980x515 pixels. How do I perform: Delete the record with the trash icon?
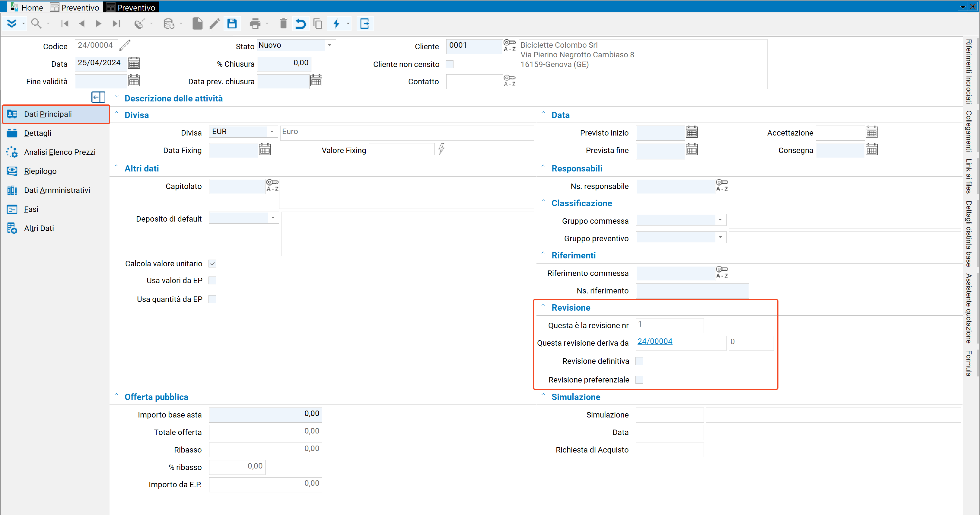283,24
